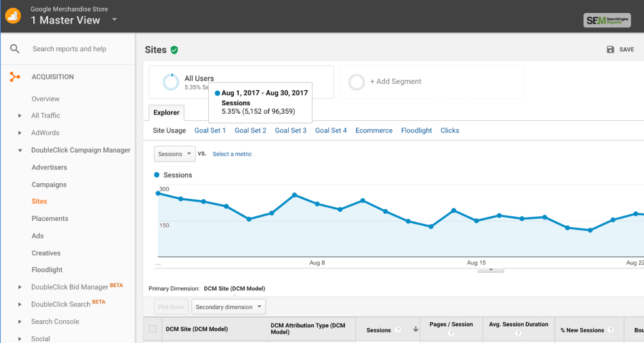Click + Add Segment
The height and width of the screenshot is (343, 644).
click(x=396, y=82)
